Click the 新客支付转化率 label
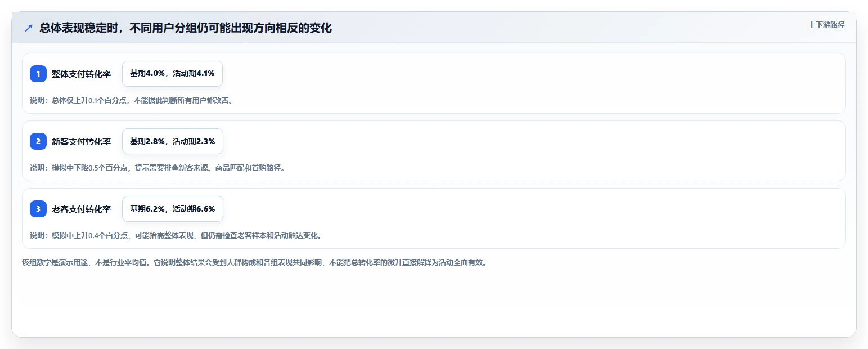The width and height of the screenshot is (868, 349). coord(81,141)
